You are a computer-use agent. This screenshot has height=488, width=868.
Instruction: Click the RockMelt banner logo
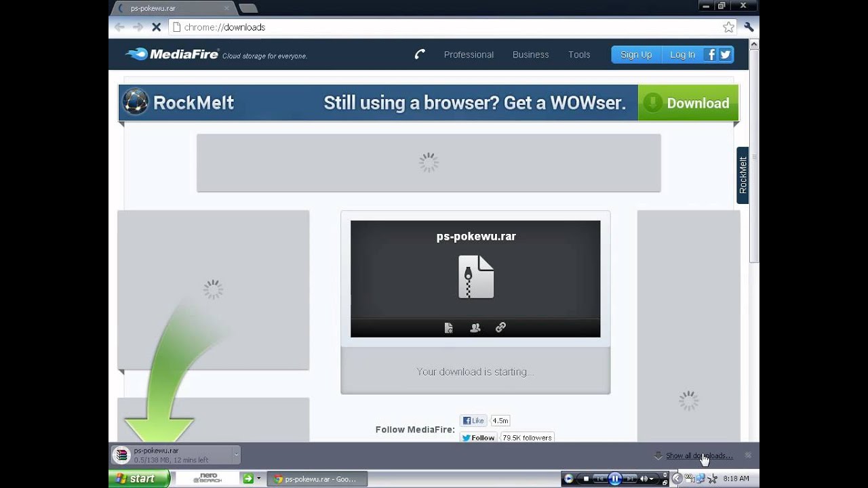point(178,103)
